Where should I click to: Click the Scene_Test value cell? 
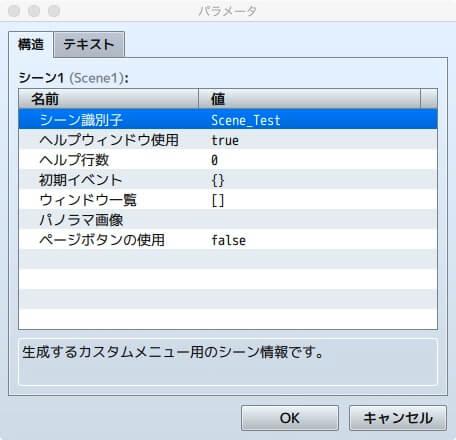246,120
